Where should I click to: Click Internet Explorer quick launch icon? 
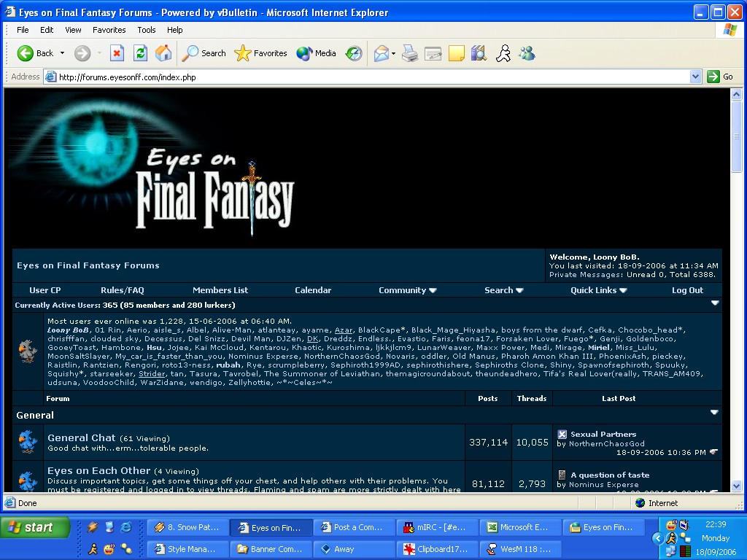(x=125, y=527)
